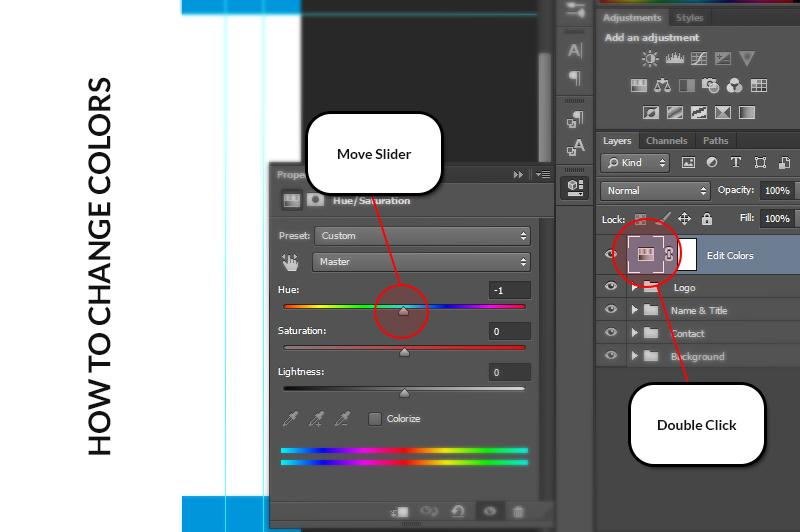
Task: Add a Brightness/Contrast adjustment
Action: point(651,60)
